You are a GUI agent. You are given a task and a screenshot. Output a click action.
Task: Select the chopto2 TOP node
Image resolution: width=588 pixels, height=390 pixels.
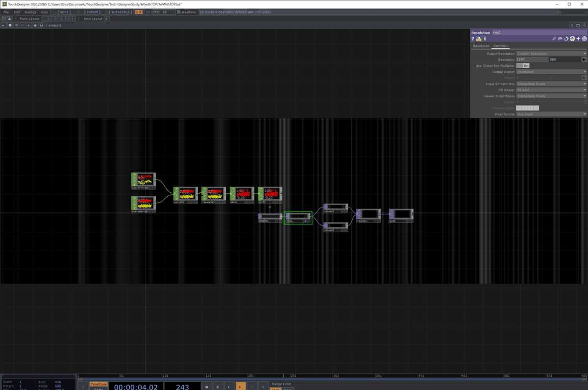pos(270,218)
